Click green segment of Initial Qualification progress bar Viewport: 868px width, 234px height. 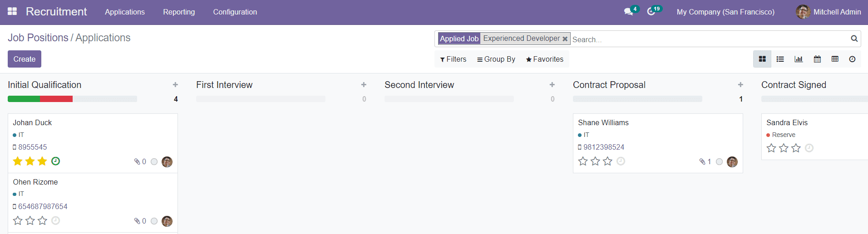(x=24, y=99)
